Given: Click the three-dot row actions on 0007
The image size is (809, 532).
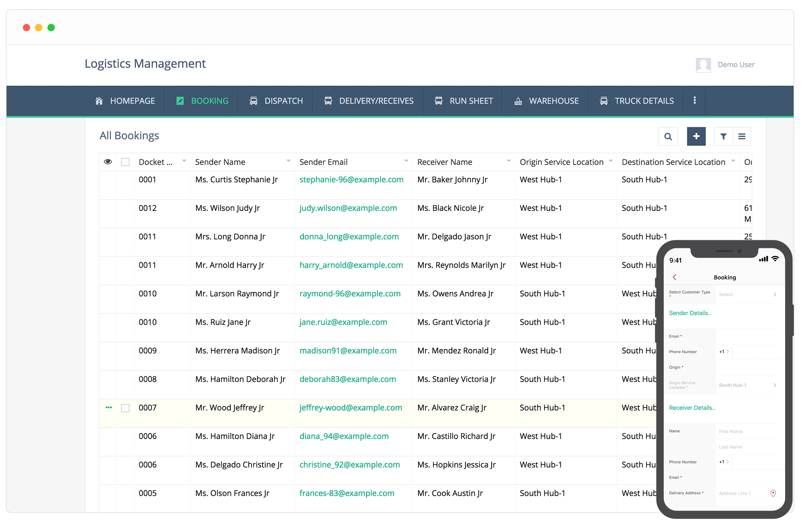Looking at the screenshot, I should point(108,407).
